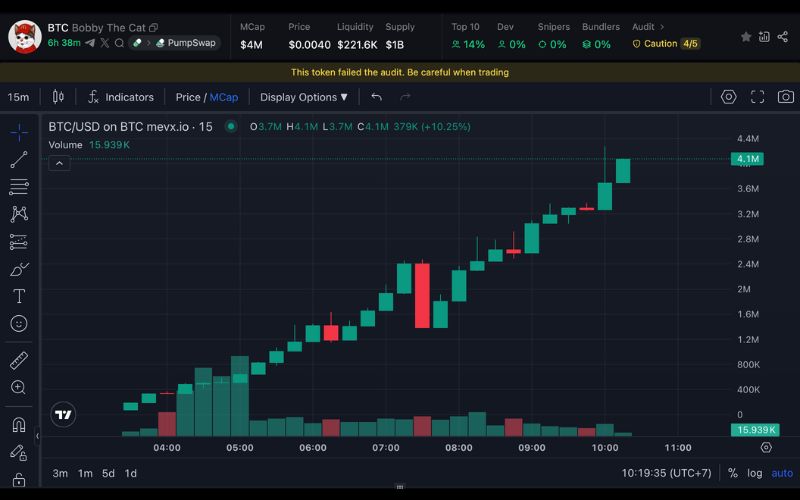Expand the Display Options dropdown
800x500 pixels.
point(304,97)
